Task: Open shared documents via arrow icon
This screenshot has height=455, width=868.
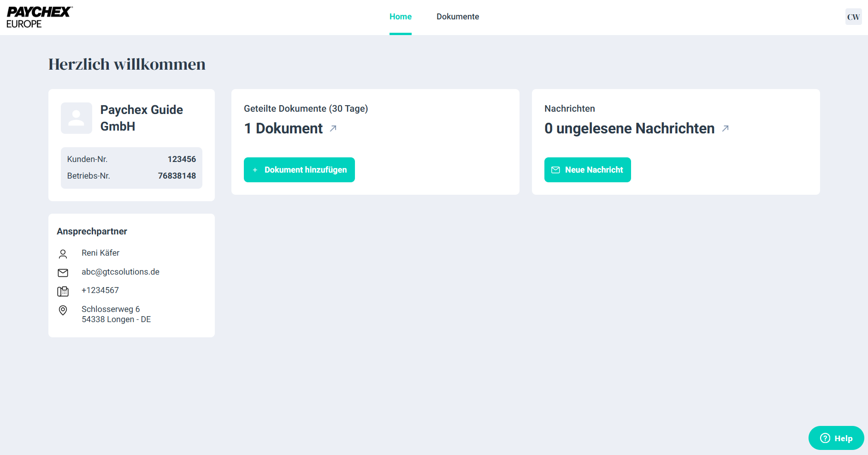Action: point(333,128)
